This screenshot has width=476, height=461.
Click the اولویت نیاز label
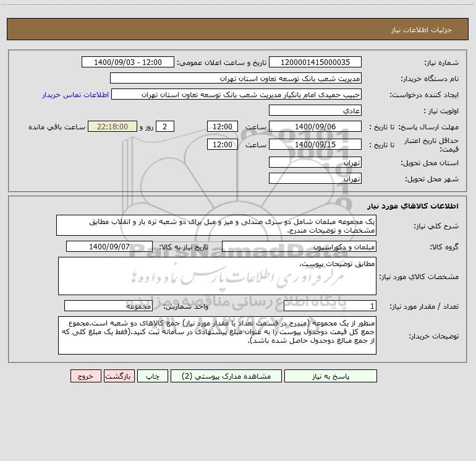tap(441, 111)
